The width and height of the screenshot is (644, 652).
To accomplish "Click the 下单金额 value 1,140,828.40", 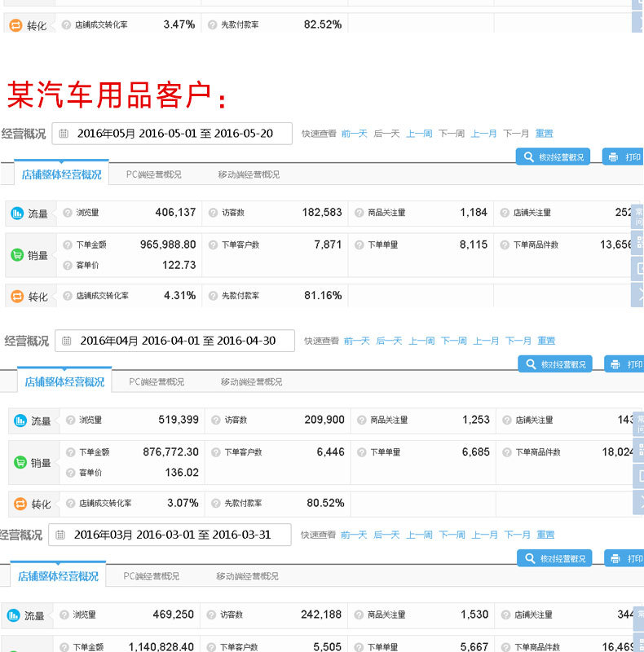I will point(161,646).
